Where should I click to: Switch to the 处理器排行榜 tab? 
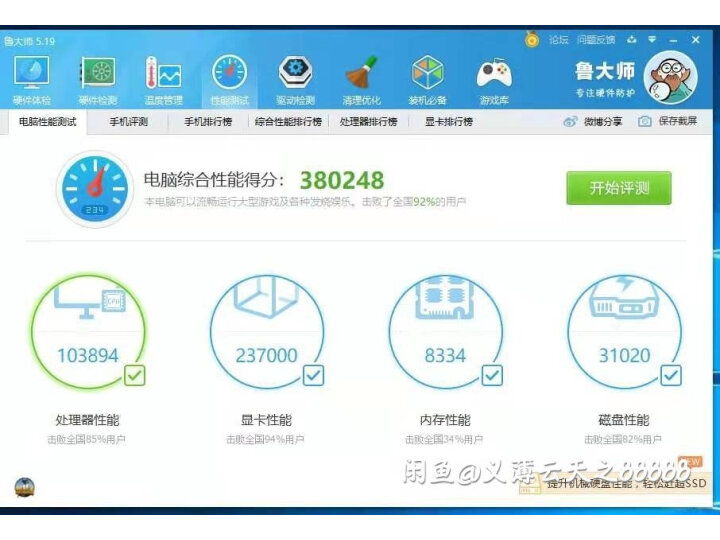[369, 122]
